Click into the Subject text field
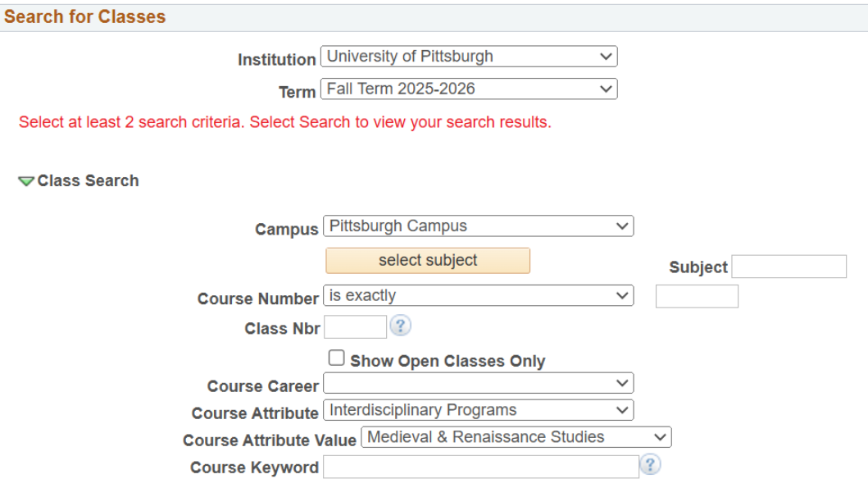This screenshot has height=488, width=868. coord(788,267)
